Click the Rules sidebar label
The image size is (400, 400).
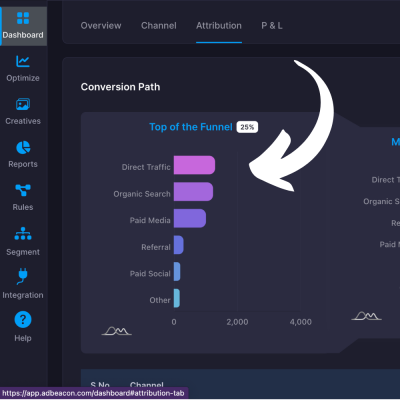pos(23,207)
